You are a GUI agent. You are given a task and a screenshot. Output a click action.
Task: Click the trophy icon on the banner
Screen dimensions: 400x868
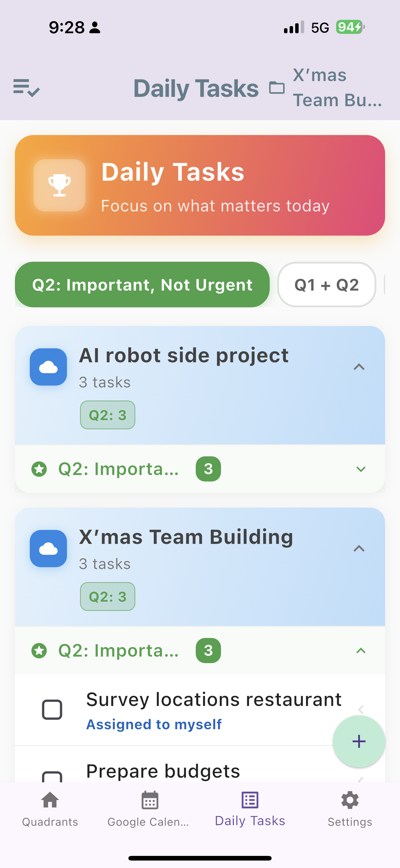click(x=59, y=185)
